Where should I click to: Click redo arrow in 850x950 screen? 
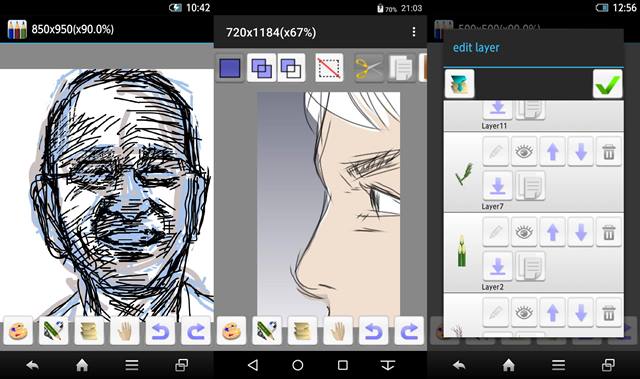(196, 331)
